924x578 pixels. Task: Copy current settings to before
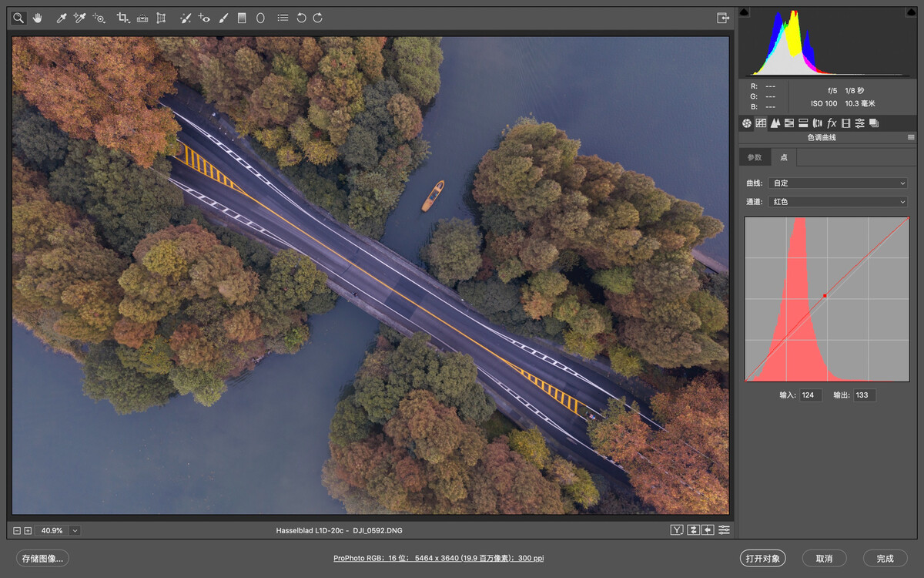coord(708,530)
